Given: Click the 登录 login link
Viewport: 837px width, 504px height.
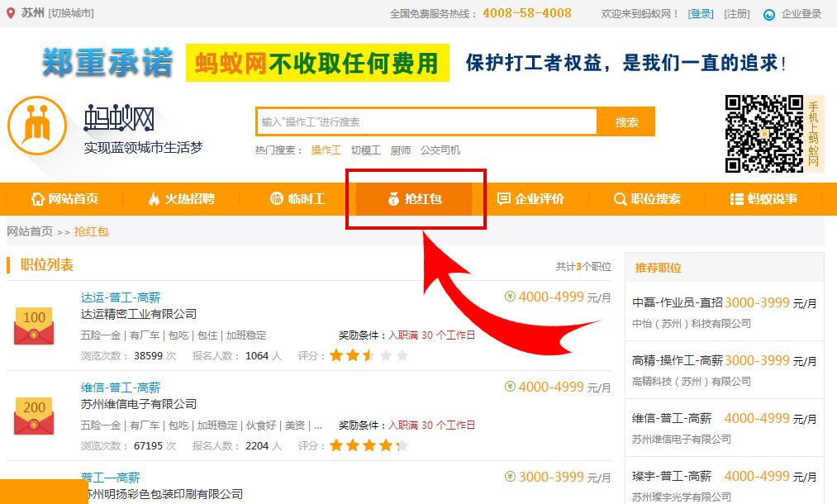Looking at the screenshot, I should click(701, 14).
